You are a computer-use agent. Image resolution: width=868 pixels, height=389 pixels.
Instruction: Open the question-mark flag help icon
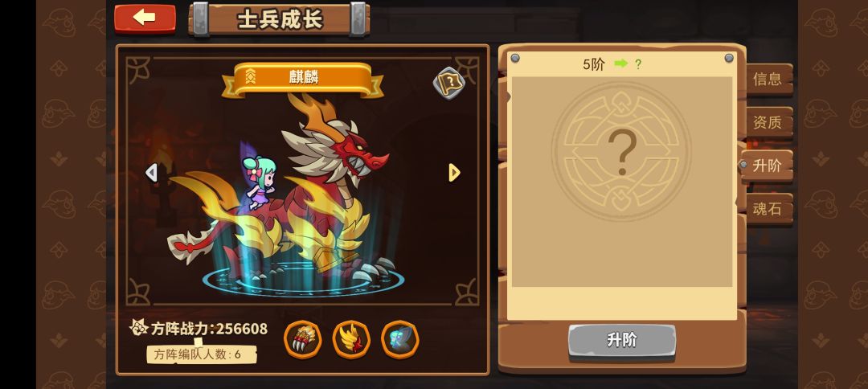(x=448, y=83)
